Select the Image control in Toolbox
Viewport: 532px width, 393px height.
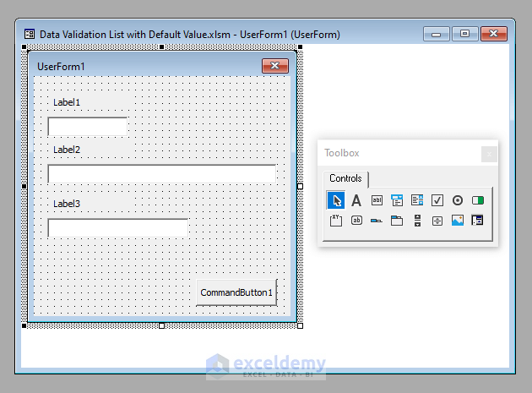[458, 220]
